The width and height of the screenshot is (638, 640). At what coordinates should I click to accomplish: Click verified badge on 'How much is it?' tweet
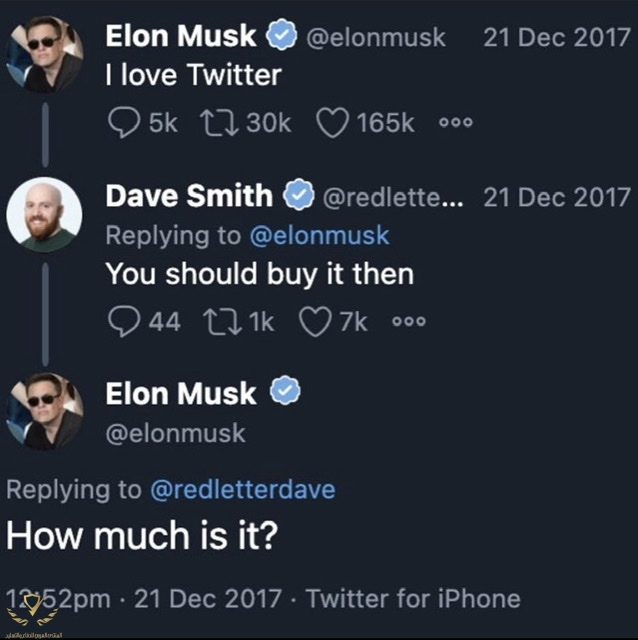[288, 393]
